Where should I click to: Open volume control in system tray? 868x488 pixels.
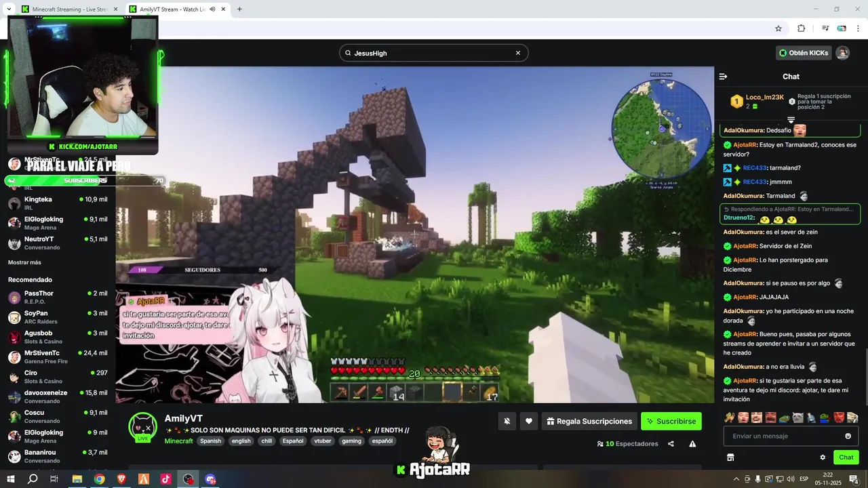coord(791,479)
